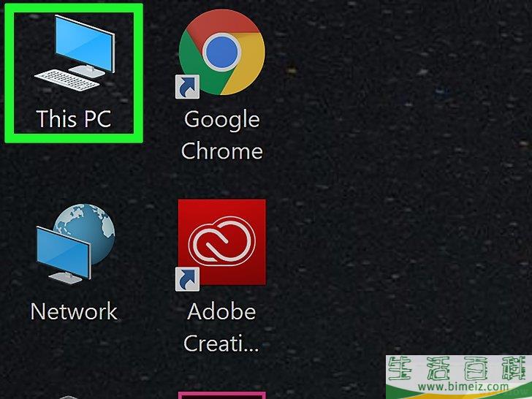
Task: Click the 'This PC' label text
Action: pos(74,118)
